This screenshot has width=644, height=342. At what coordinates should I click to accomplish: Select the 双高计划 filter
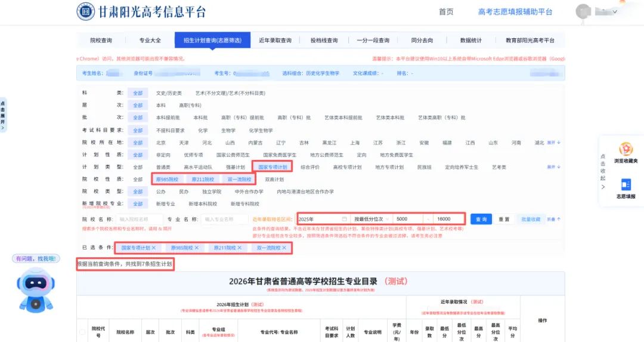coord(274,179)
